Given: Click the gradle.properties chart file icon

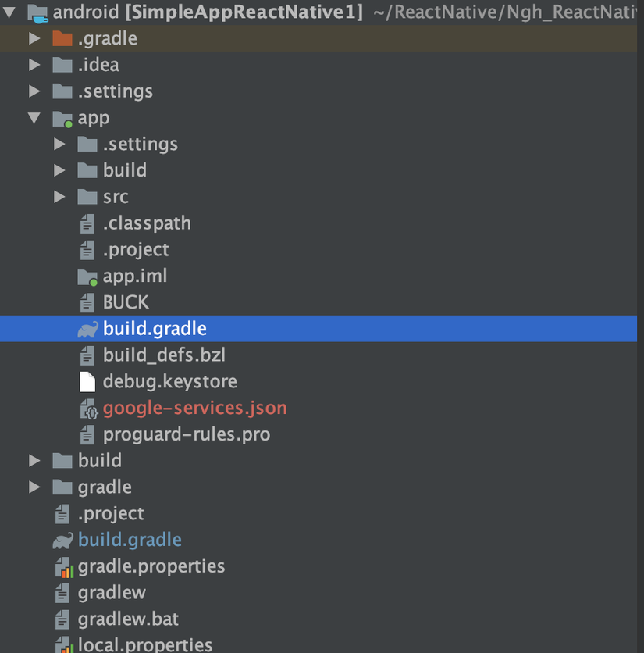Looking at the screenshot, I should coord(63,566).
